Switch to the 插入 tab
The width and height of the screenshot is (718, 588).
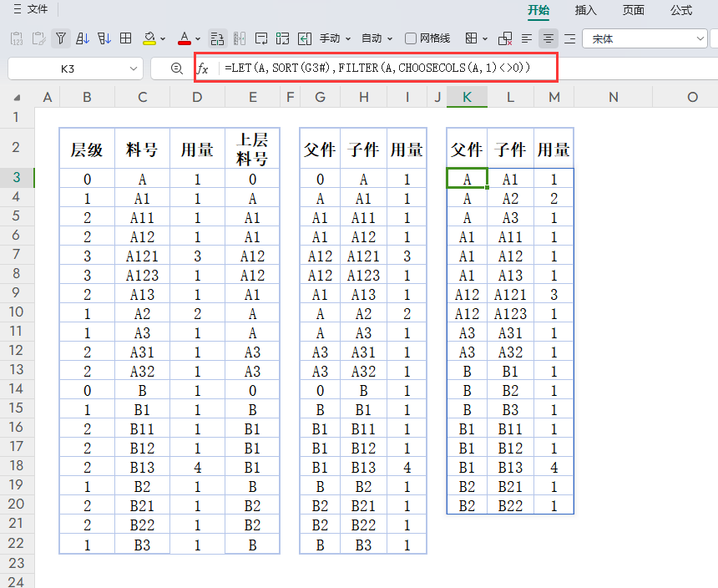point(585,10)
